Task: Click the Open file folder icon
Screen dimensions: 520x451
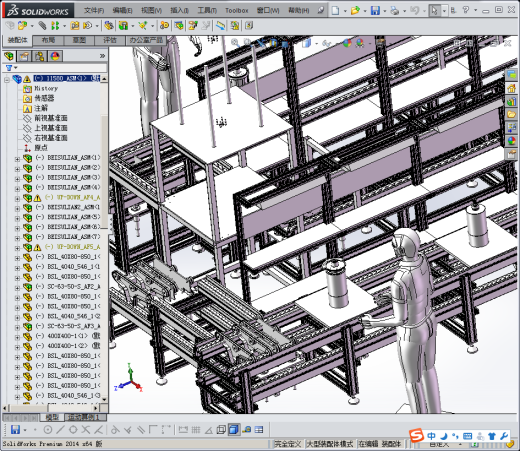Action: [x=355, y=11]
